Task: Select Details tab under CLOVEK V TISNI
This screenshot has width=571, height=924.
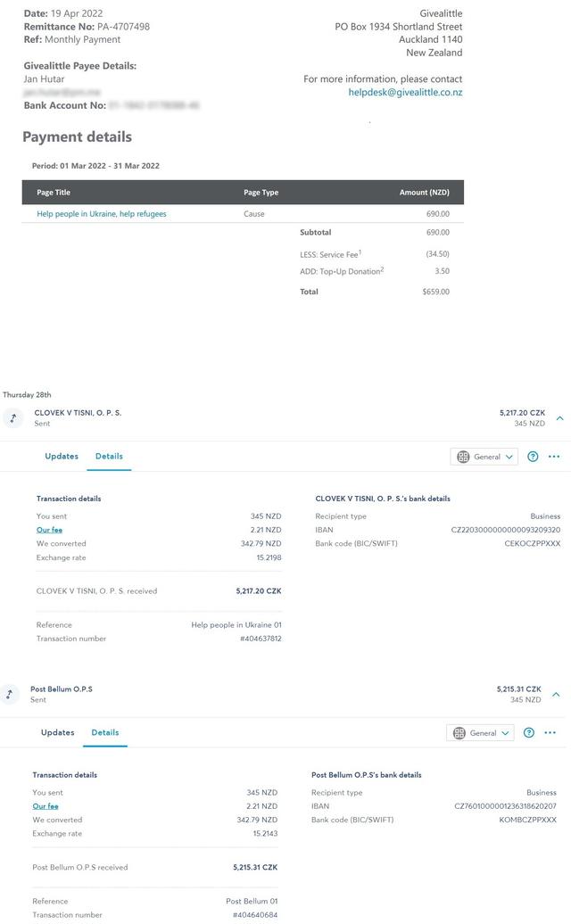Action: (109, 457)
